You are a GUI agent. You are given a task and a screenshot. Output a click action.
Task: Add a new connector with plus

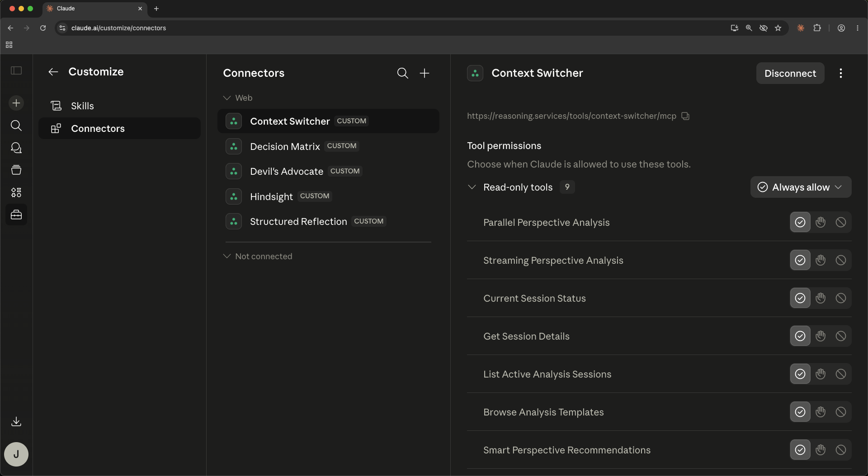point(425,73)
